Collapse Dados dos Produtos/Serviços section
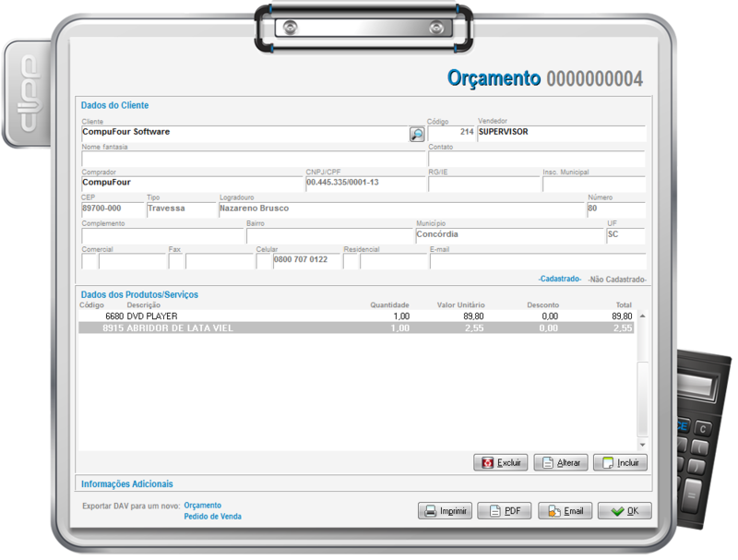The width and height of the screenshot is (738, 560). click(x=139, y=294)
